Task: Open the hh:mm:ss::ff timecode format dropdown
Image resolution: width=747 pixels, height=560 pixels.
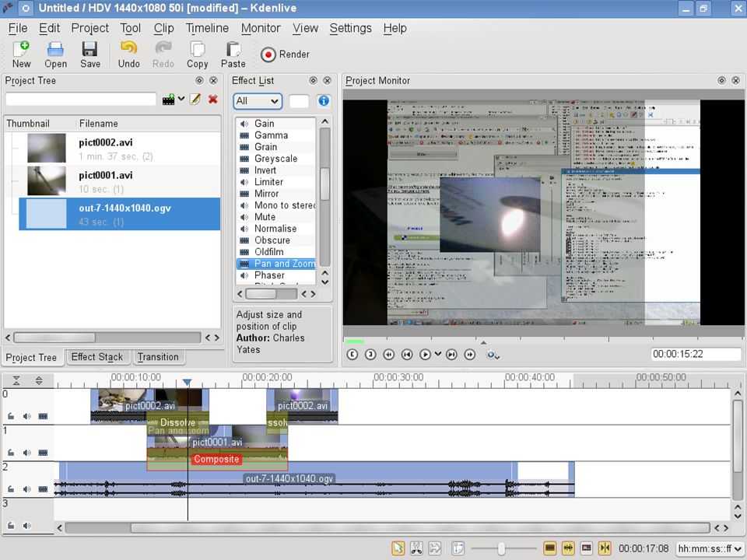Action: click(x=710, y=548)
